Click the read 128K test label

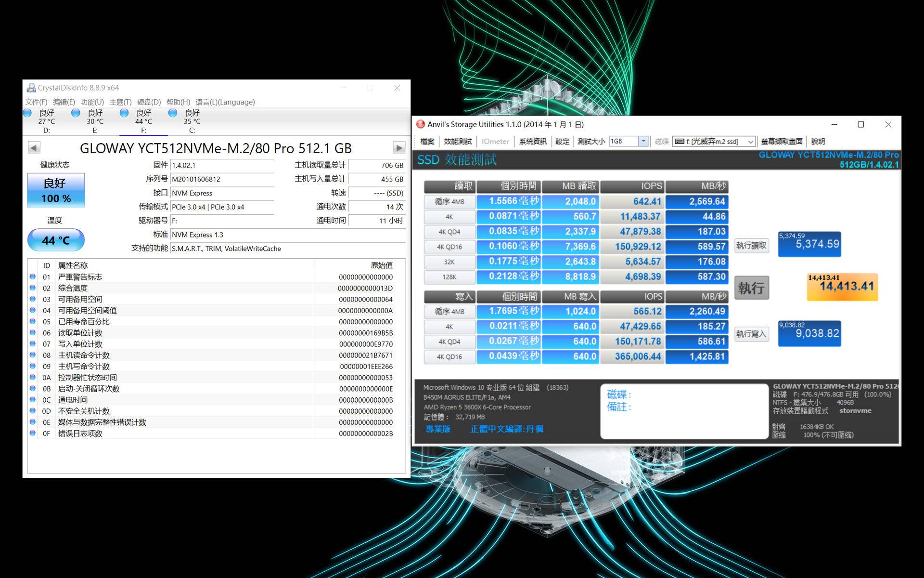tap(449, 277)
